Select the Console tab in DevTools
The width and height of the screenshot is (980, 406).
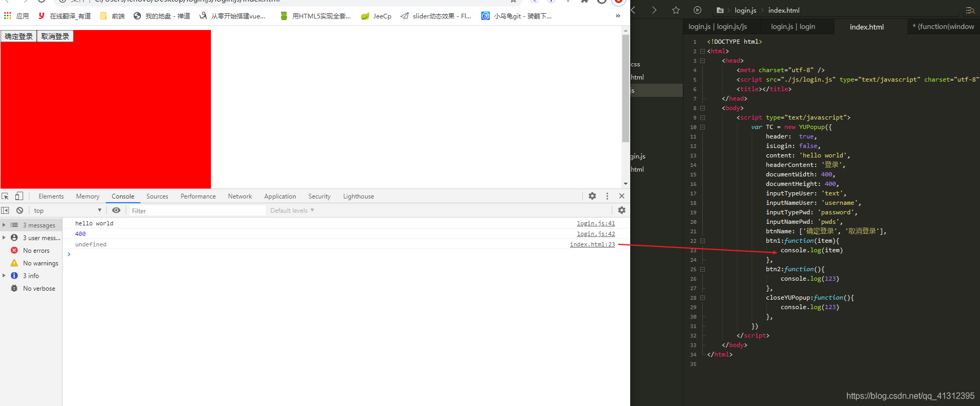coord(123,196)
